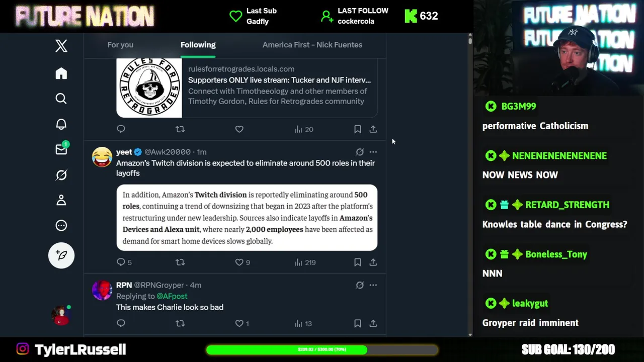
Task: Open the @AFpost mention link
Action: pyautogui.click(x=172, y=296)
